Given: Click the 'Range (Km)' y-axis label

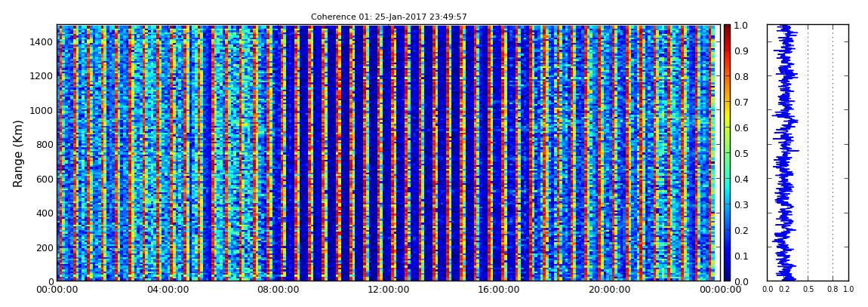Looking at the screenshot, I should click(17, 153).
